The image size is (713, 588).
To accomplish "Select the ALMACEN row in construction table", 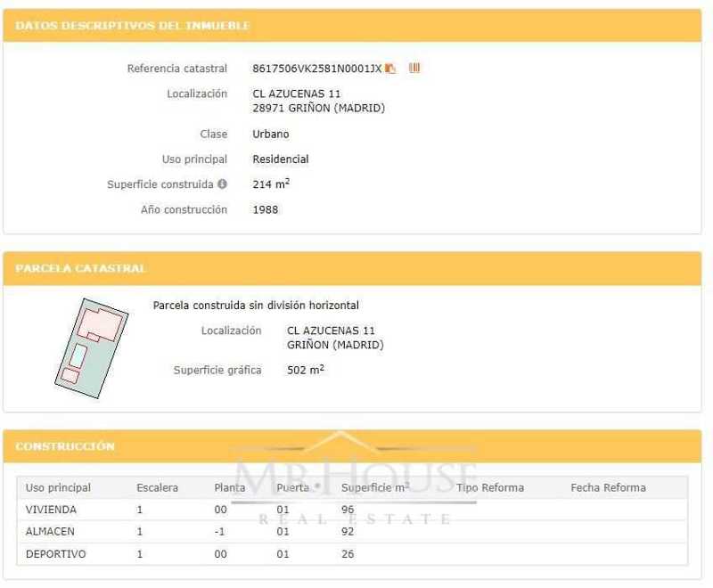I will coord(51,532).
